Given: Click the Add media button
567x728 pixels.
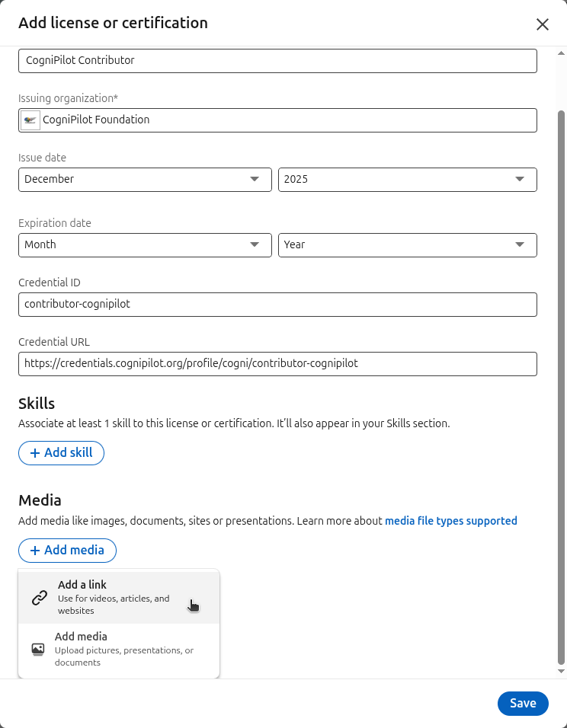Looking at the screenshot, I should coord(67,550).
